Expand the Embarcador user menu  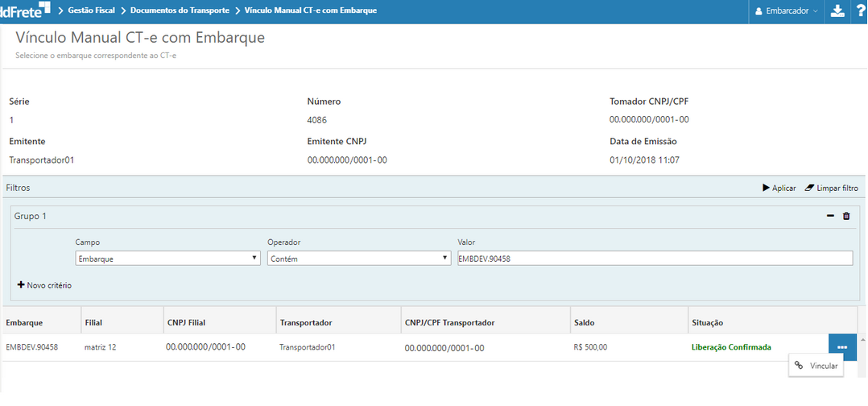[x=785, y=11]
